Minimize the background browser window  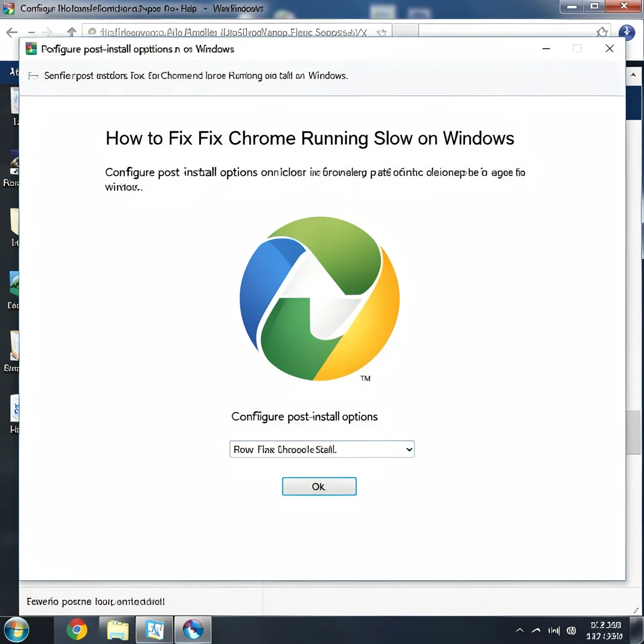pyautogui.click(x=572, y=6)
